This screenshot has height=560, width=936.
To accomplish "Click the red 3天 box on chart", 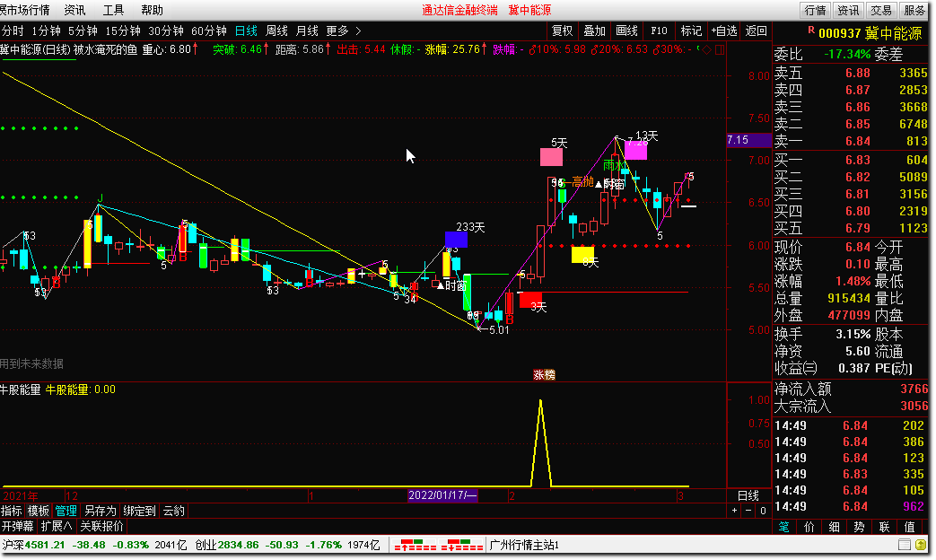I will point(530,300).
